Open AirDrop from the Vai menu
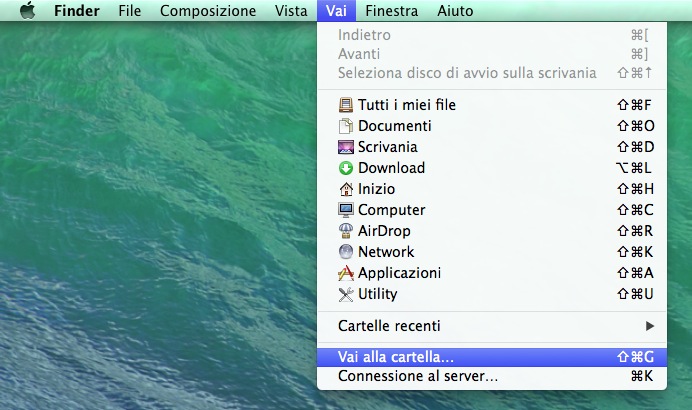 pos(492,231)
